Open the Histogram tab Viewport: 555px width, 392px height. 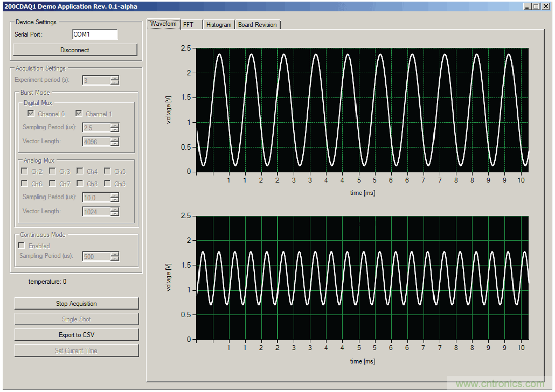tap(218, 25)
